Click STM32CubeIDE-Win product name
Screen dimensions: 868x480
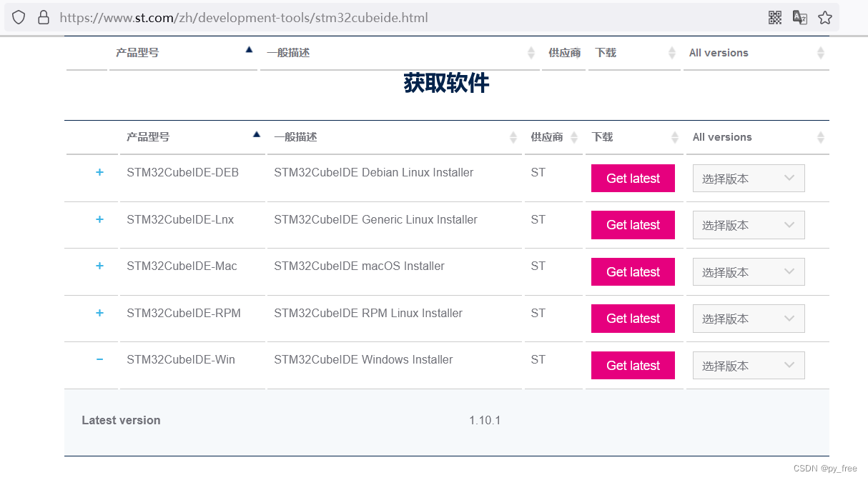pyautogui.click(x=181, y=359)
